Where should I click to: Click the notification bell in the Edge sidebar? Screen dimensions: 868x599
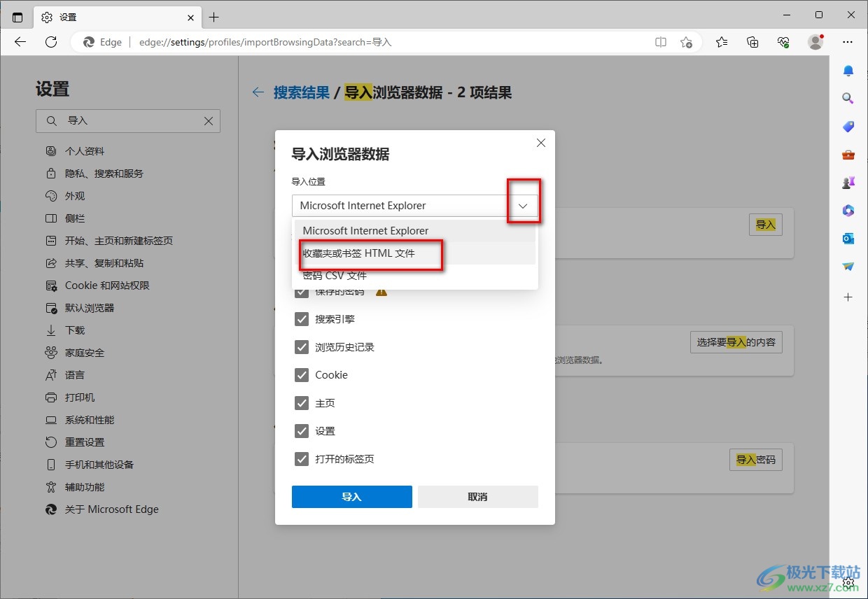848,71
